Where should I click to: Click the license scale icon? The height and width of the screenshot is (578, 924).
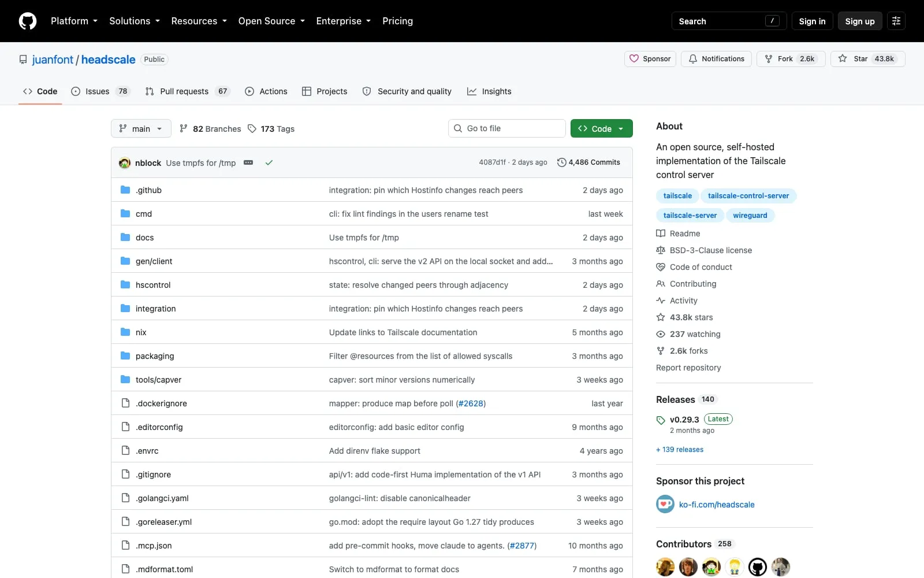click(x=661, y=250)
